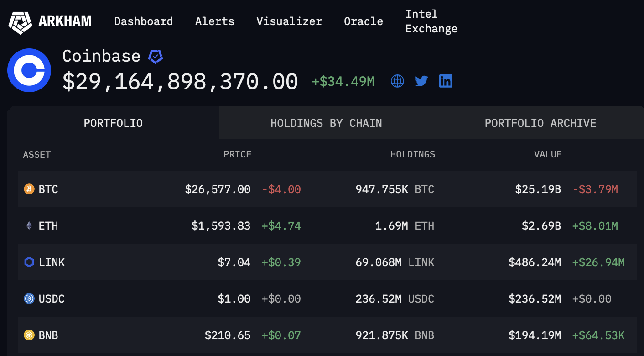Click the USDC coin icon
This screenshot has width=644, height=356.
click(x=29, y=298)
